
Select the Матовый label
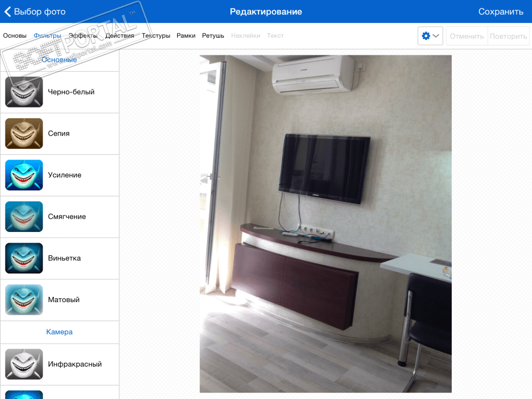tap(64, 300)
